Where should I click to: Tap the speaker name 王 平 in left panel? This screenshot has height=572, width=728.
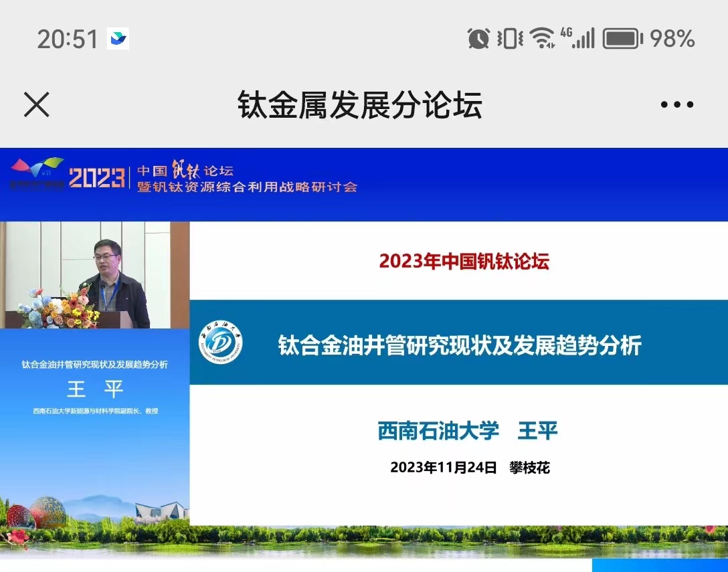coord(95,389)
